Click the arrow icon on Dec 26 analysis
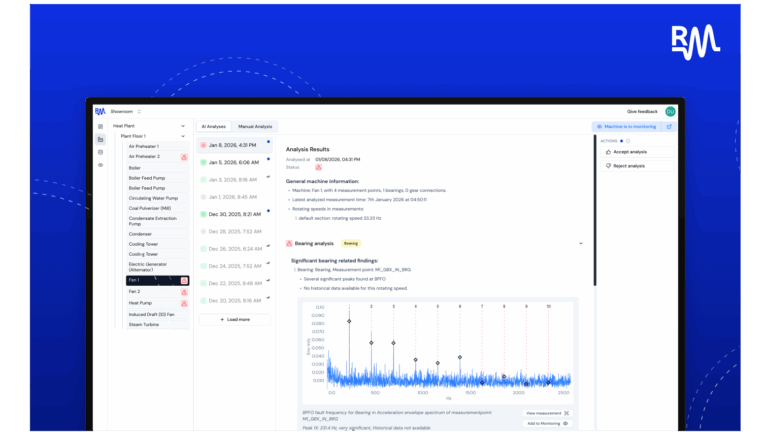This screenshot has height=432, width=768. tap(268, 246)
